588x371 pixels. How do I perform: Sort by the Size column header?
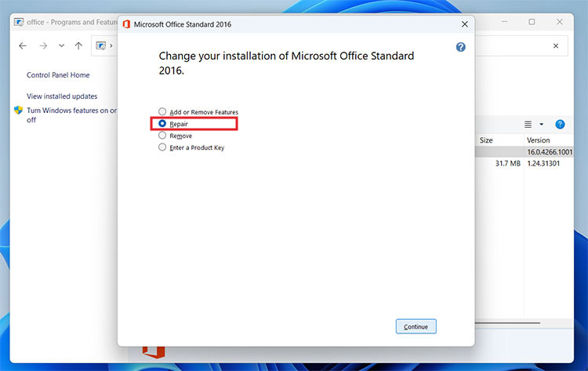tap(486, 140)
